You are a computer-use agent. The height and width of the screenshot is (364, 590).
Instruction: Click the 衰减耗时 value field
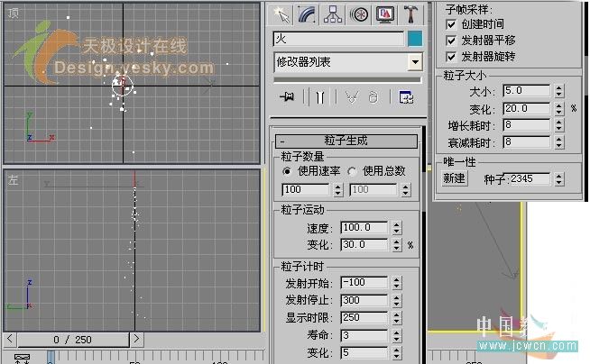coord(527,142)
